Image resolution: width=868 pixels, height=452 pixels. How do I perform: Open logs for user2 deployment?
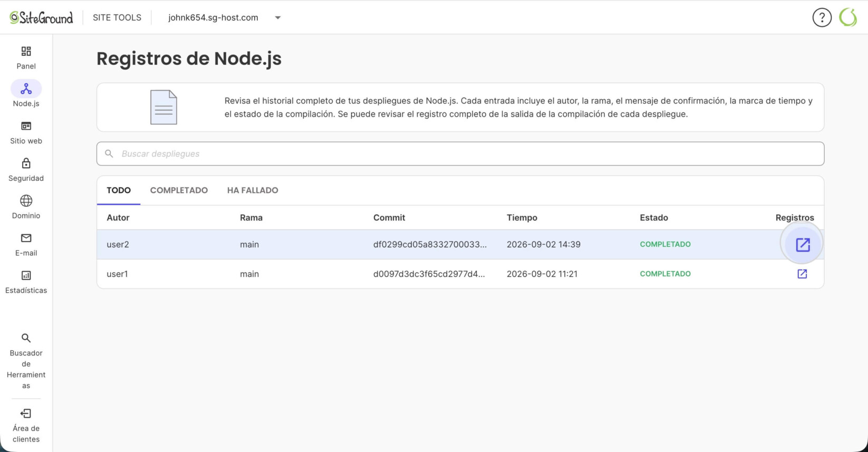tap(803, 244)
